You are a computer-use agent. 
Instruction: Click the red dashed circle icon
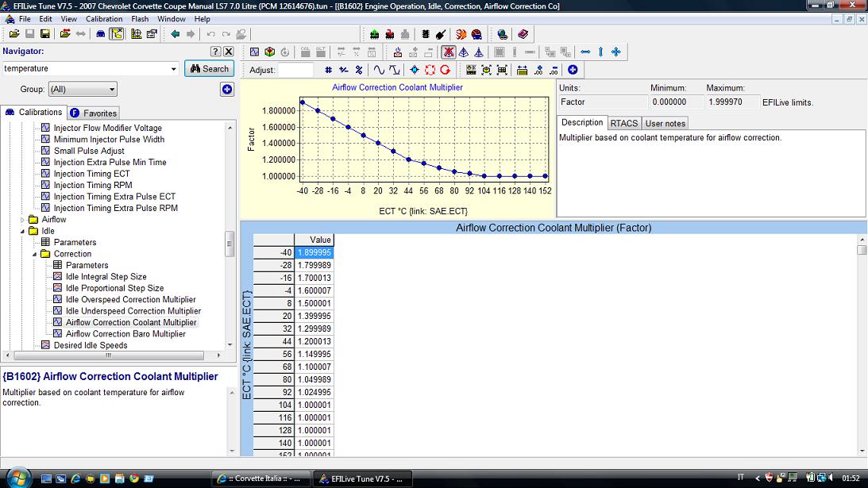click(430, 70)
